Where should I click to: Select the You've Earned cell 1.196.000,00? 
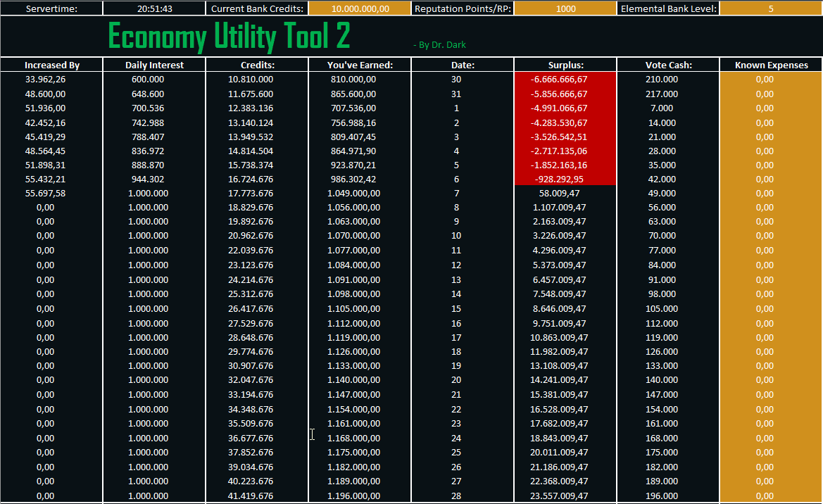(353, 496)
